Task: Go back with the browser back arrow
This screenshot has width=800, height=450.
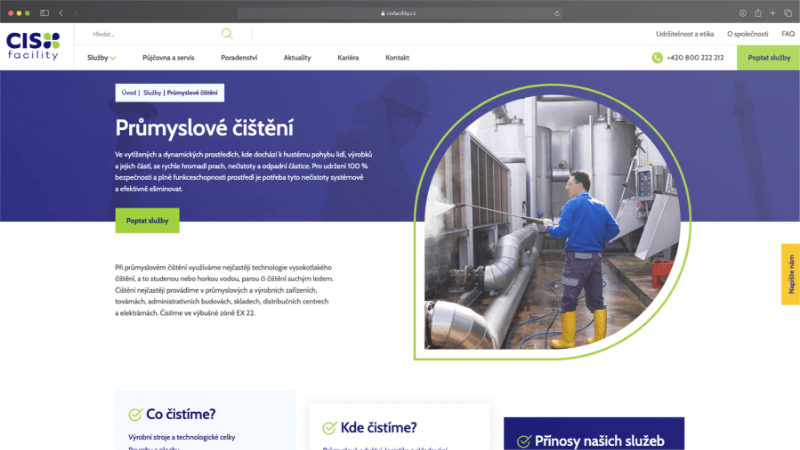Action: pyautogui.click(x=61, y=12)
